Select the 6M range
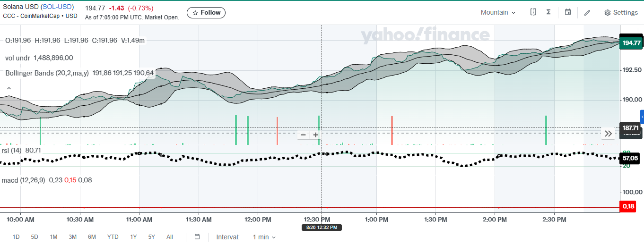Image resolution: width=644 pixels, height=245 pixels. pos(92,237)
